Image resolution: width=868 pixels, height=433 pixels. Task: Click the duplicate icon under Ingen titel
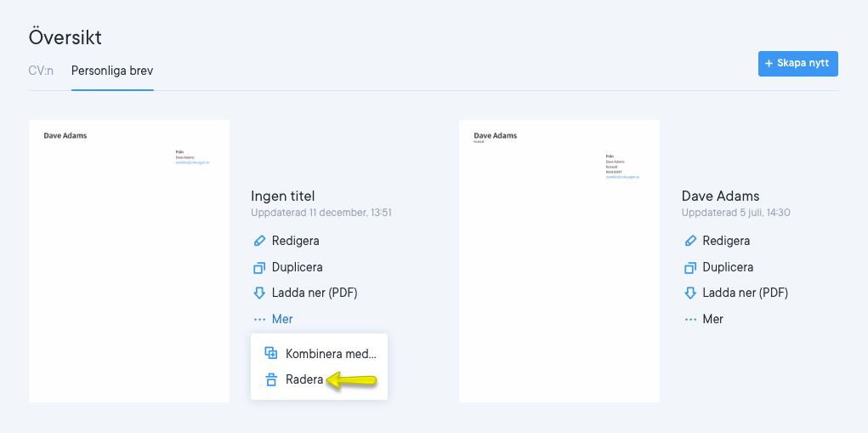tap(259, 267)
